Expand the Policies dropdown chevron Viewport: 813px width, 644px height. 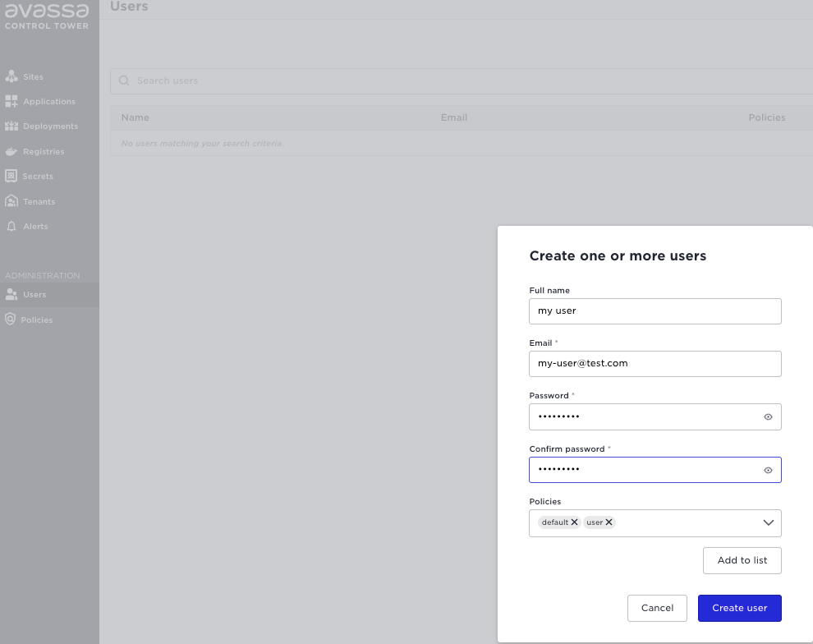(769, 522)
